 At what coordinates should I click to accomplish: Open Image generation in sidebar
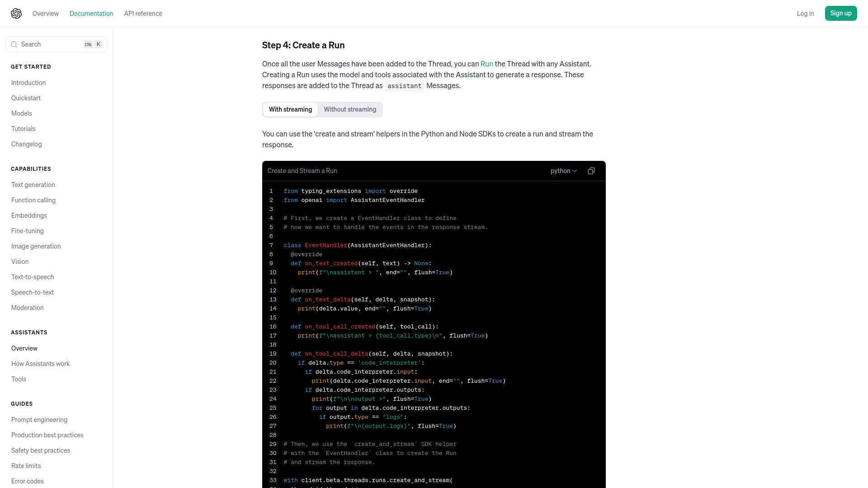(36, 246)
